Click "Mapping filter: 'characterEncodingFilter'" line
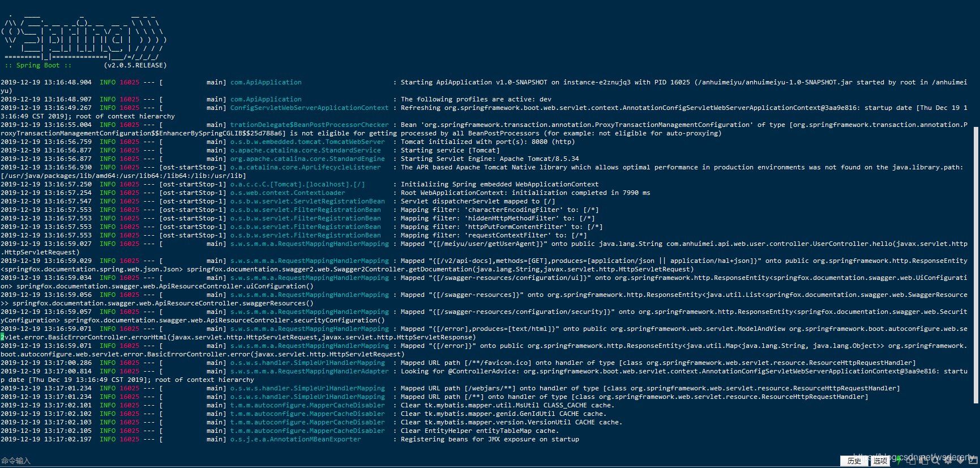 500,210
